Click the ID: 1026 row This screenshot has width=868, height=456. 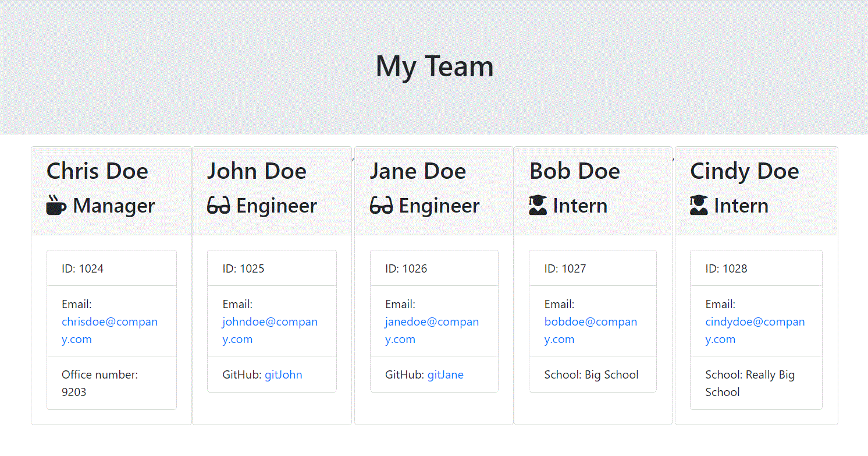(434, 268)
